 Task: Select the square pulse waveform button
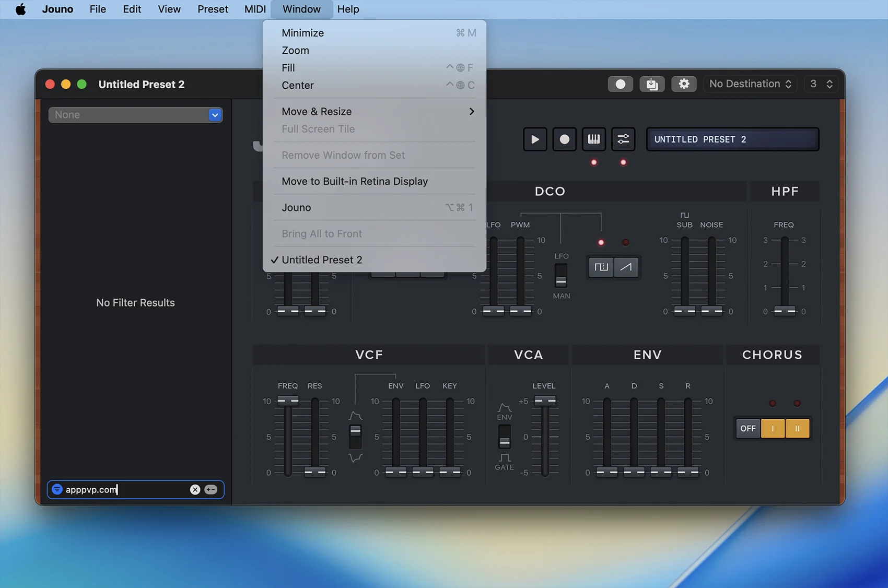(601, 267)
